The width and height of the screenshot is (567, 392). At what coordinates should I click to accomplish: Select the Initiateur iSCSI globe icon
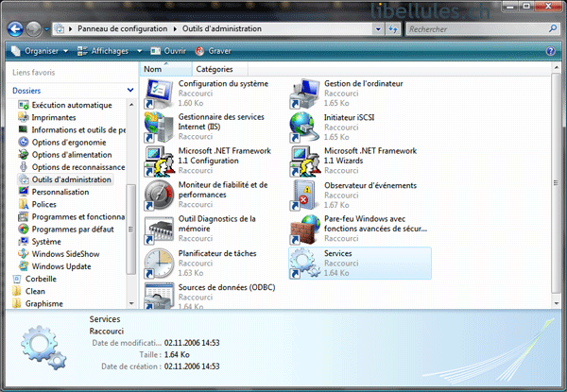tap(305, 128)
